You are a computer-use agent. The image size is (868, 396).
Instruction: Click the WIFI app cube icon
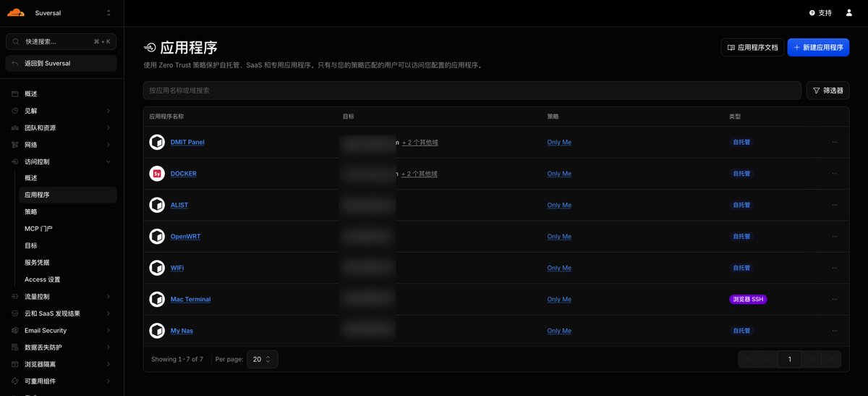coord(157,268)
